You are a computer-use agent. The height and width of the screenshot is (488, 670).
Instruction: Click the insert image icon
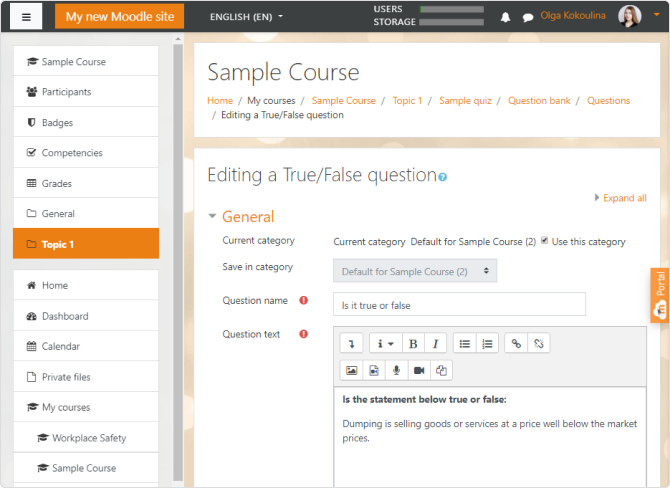(x=351, y=370)
